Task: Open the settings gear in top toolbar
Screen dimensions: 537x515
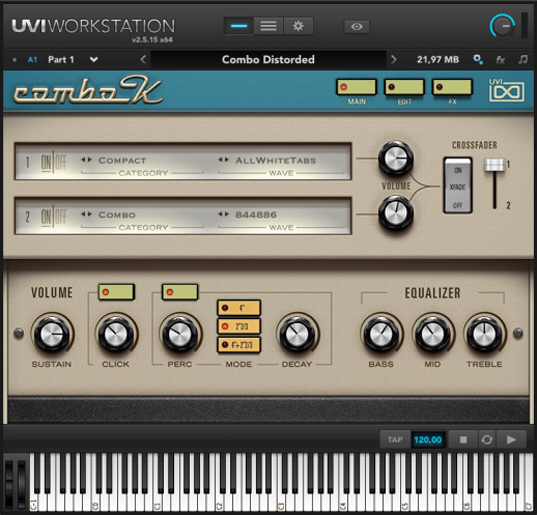Action: pyautogui.click(x=298, y=26)
